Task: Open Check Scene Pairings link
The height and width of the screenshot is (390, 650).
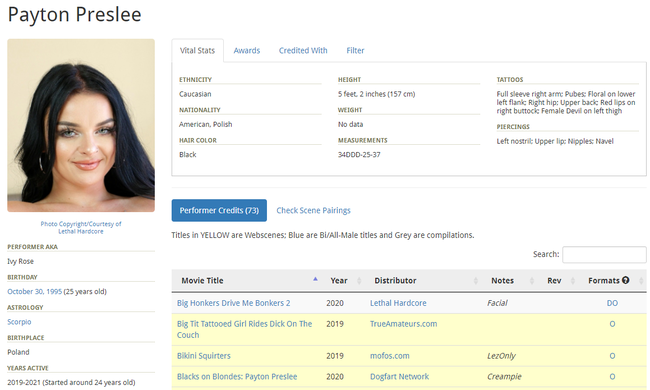Action: (313, 211)
